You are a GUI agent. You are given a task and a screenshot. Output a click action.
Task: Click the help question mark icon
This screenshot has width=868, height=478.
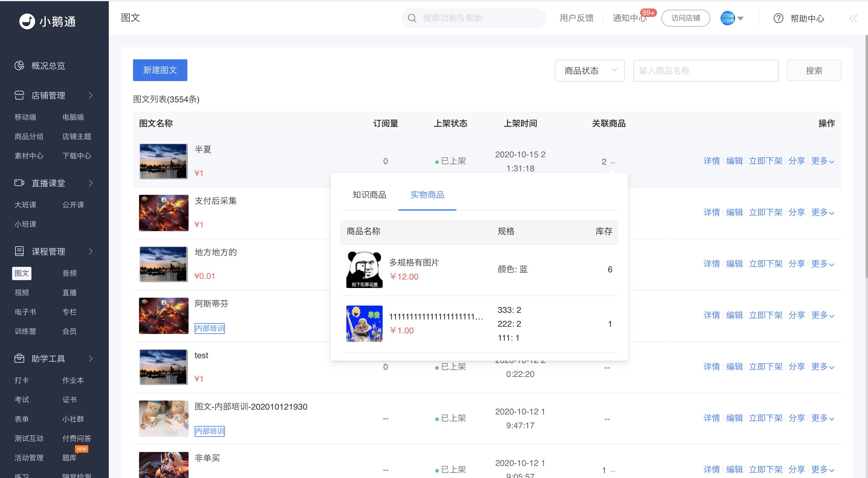click(x=778, y=18)
